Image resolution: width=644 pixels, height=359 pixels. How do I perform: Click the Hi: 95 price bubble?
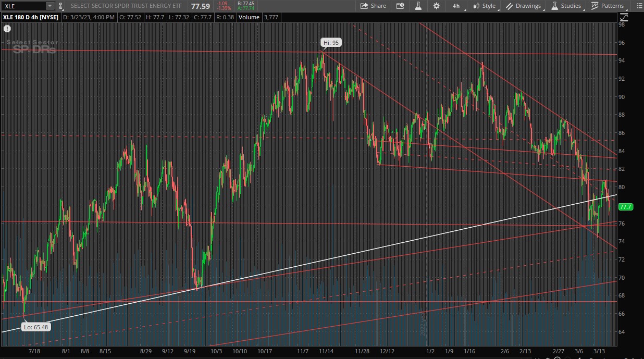[331, 43]
